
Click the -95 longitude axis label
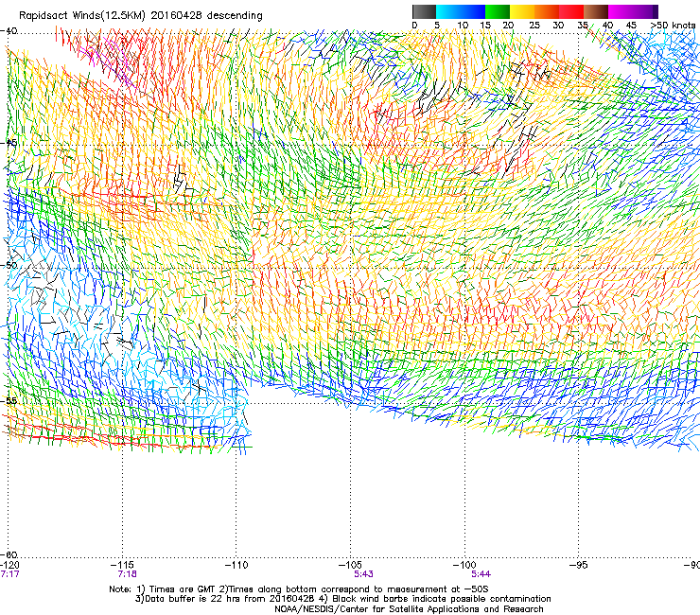(x=579, y=565)
